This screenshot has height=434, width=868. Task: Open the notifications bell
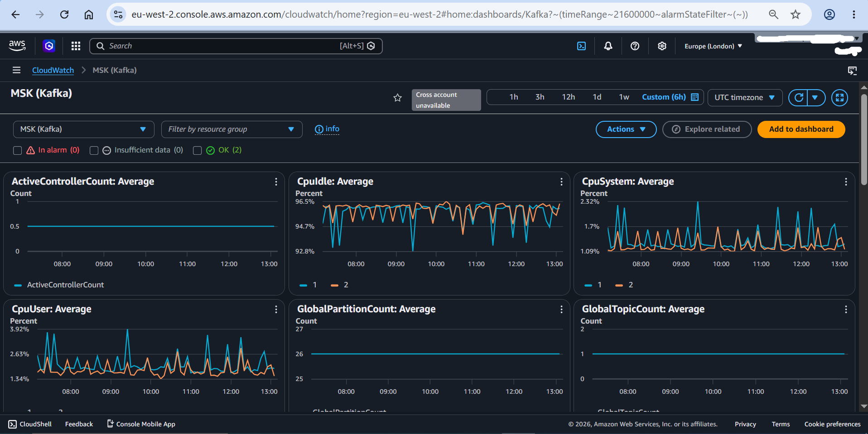tap(608, 46)
